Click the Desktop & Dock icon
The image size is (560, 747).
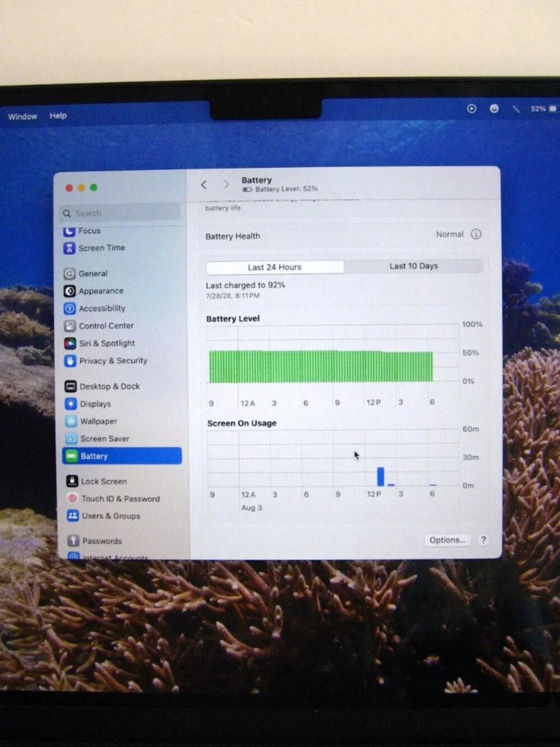(71, 387)
